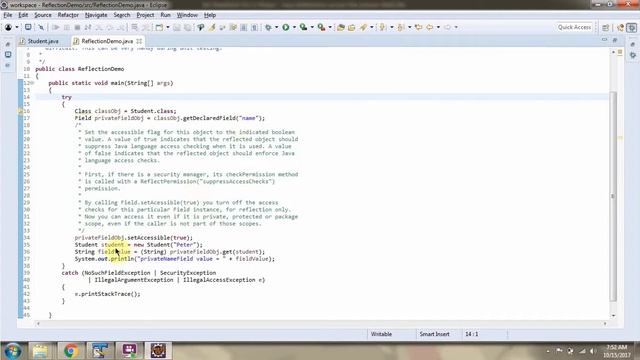Click horizontal scrollbar right arrow
Image resolution: width=640 pixels, height=360 pixels.
coord(605,324)
